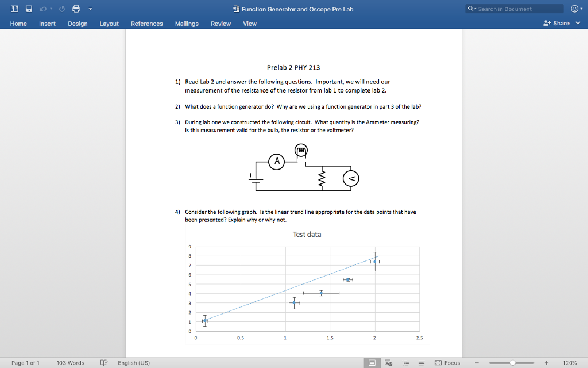
Task: Toggle the ribbon collapse chevron
Action: (90, 9)
